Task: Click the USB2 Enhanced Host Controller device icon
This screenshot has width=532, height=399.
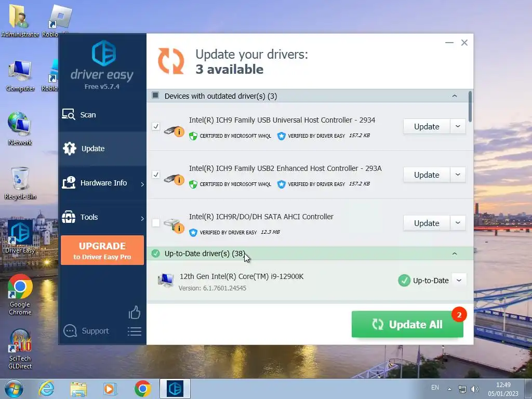Action: click(x=174, y=179)
